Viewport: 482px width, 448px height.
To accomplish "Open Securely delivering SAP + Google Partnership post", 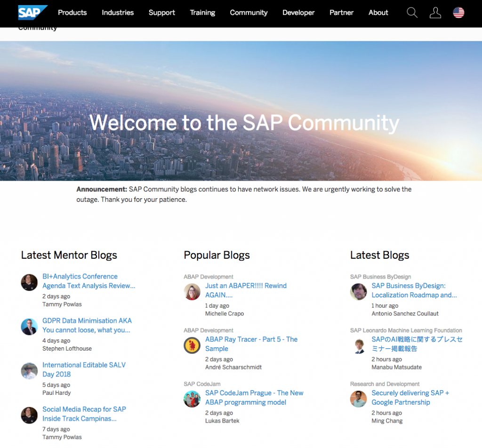I will pyautogui.click(x=410, y=397).
